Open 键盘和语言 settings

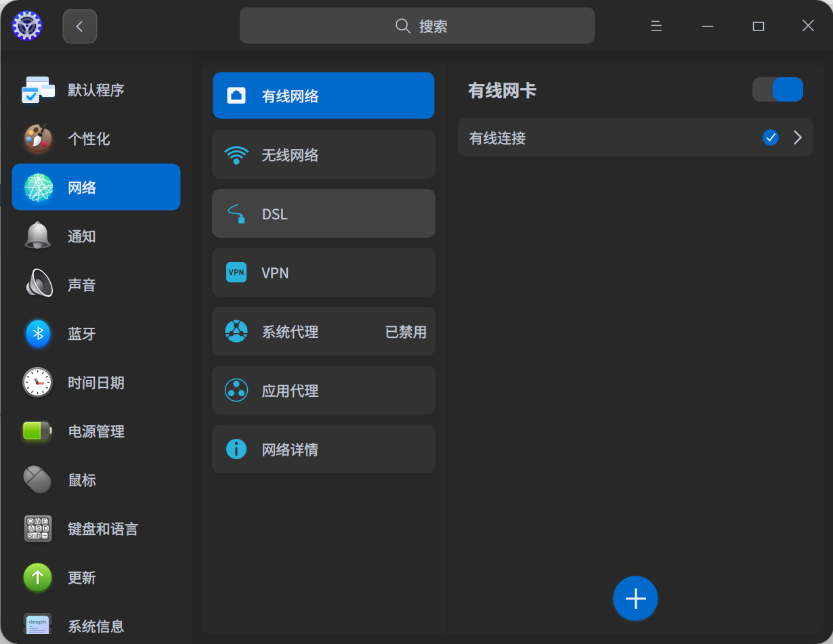pos(96,529)
